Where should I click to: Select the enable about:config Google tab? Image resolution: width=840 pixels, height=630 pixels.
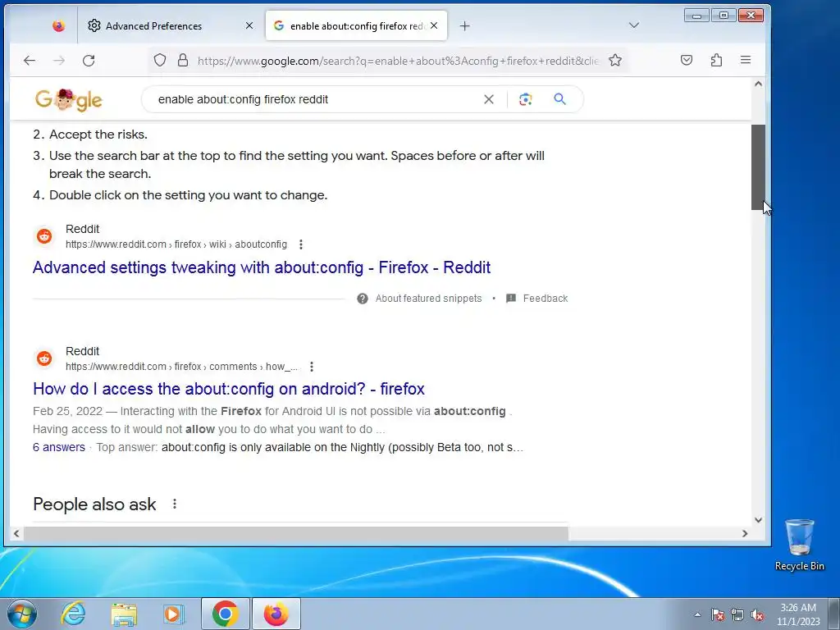pos(356,25)
